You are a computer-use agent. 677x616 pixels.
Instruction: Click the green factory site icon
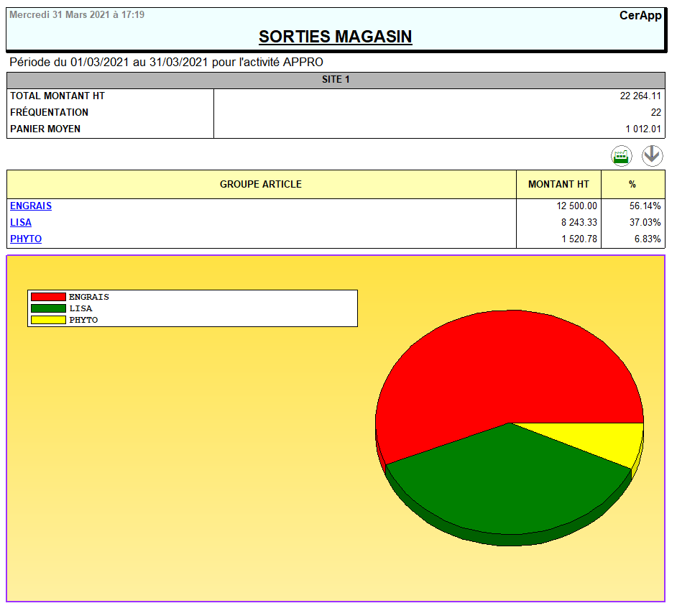pos(622,155)
